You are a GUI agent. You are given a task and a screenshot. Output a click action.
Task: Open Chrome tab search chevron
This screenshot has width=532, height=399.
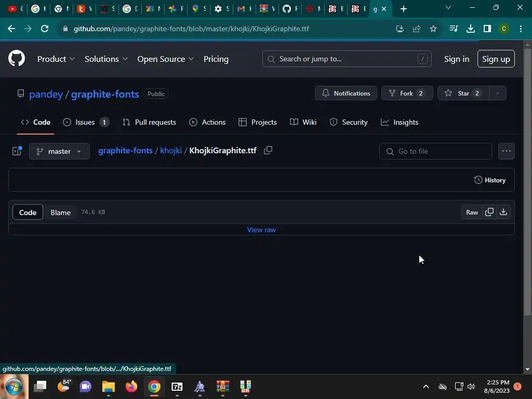[448, 7]
